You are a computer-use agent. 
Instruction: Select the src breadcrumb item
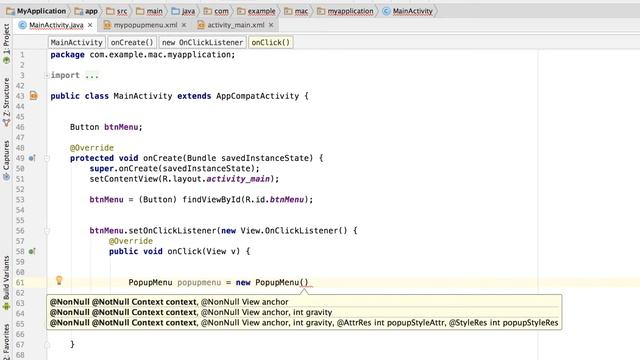coord(117,11)
